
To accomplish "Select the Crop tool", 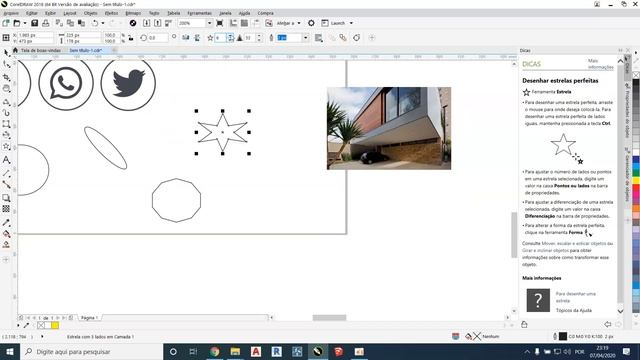I will [x=7, y=77].
